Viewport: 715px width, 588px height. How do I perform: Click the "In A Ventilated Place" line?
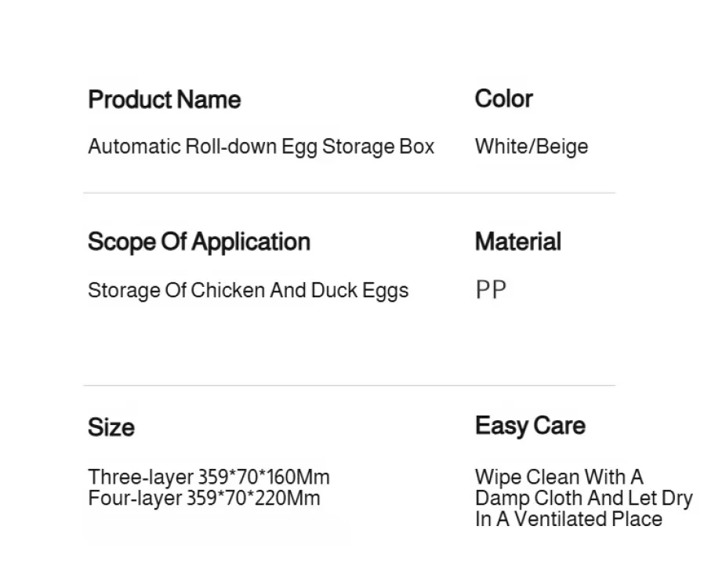tap(568, 519)
